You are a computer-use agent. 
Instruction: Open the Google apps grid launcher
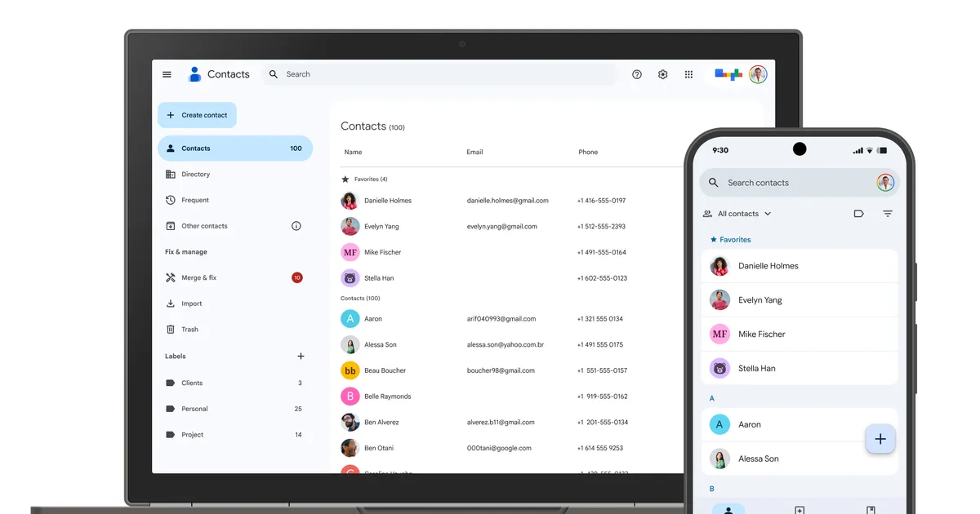tap(688, 74)
